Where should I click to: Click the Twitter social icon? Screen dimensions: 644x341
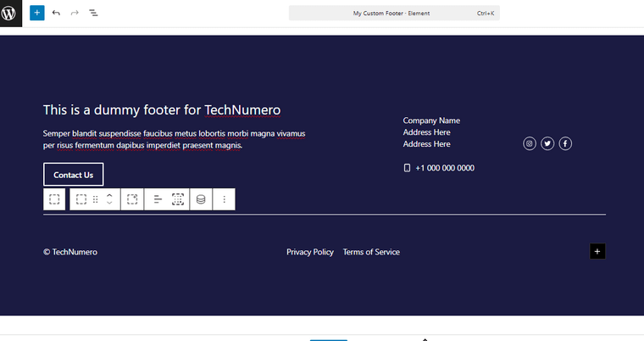tap(547, 143)
